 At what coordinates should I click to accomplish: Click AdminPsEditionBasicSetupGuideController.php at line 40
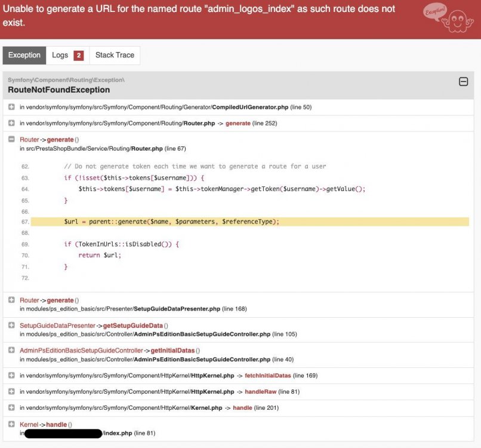click(x=202, y=359)
